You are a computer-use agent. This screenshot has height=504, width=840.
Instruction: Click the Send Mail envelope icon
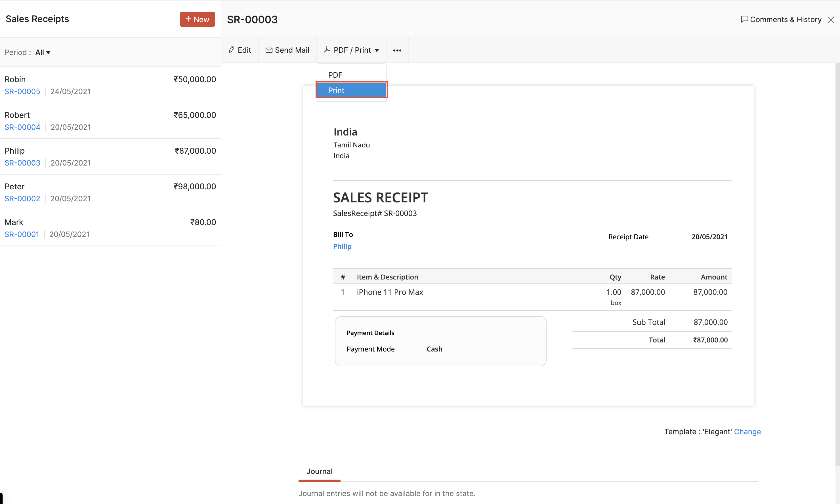coord(269,50)
